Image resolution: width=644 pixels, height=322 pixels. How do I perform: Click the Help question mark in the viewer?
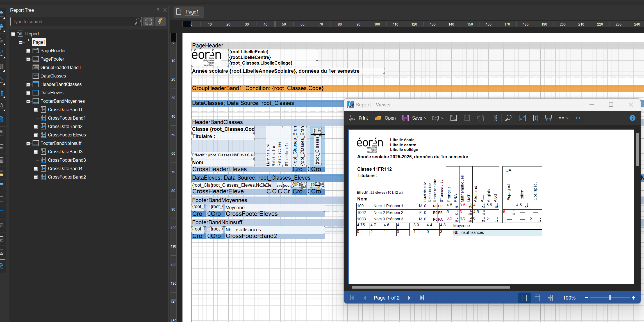pyautogui.click(x=632, y=118)
